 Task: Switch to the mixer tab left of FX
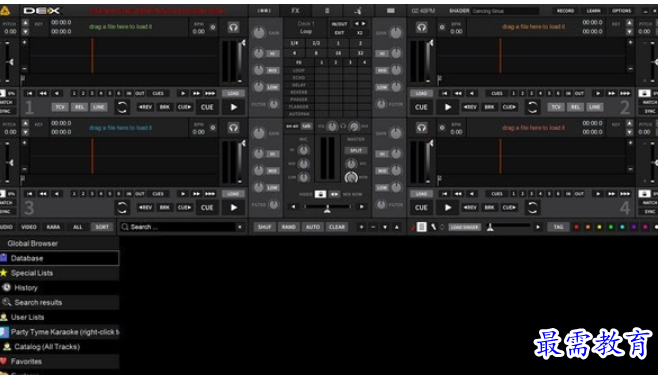point(264,10)
